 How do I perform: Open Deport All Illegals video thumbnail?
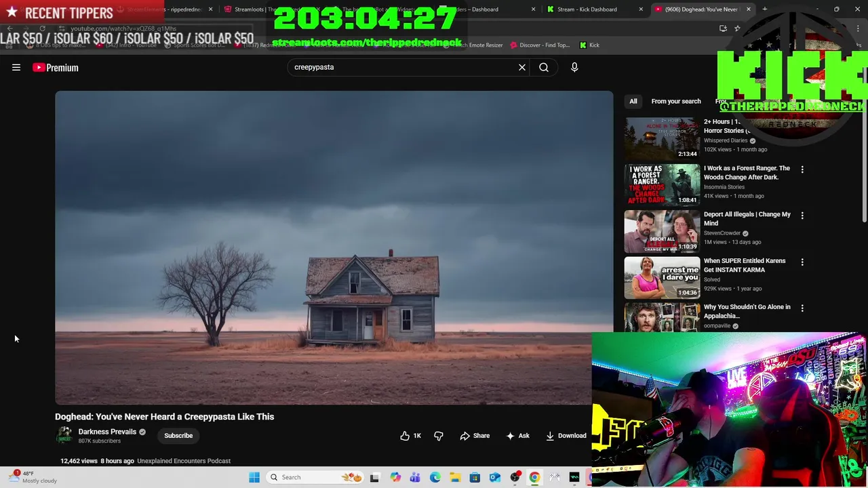pos(662,230)
